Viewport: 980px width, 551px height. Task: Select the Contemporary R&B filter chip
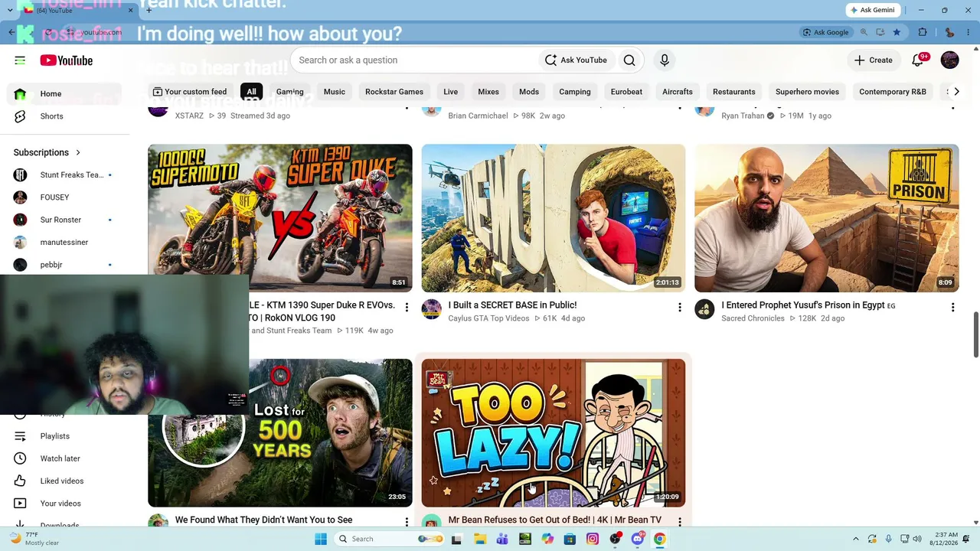click(x=893, y=92)
